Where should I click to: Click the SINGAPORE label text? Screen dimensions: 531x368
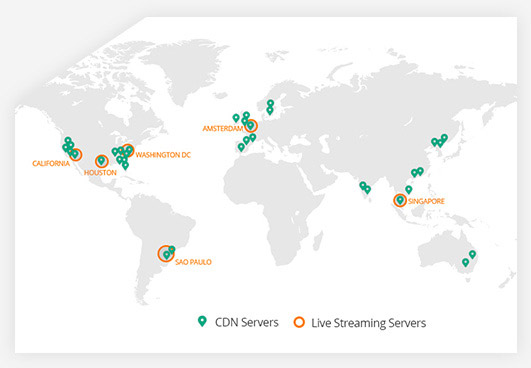click(x=426, y=201)
